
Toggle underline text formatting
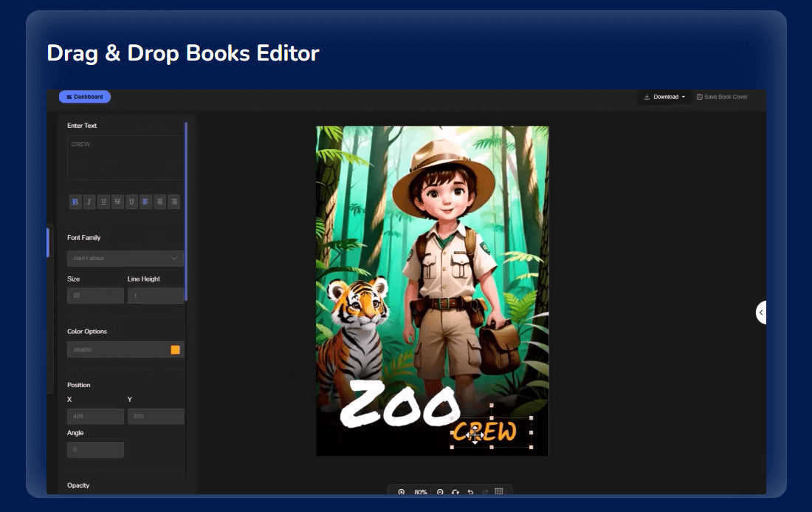pos(103,201)
